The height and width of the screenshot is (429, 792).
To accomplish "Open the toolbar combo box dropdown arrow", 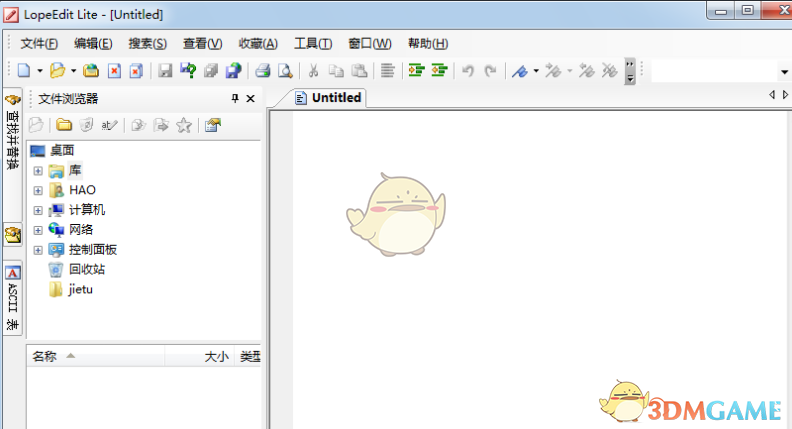I will point(784,72).
